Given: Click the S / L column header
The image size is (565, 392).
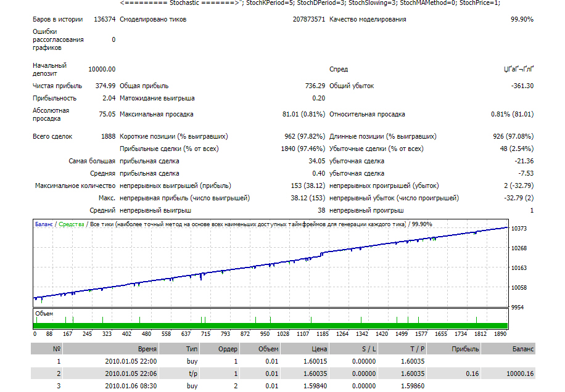Looking at the screenshot, I should click(x=353, y=349).
